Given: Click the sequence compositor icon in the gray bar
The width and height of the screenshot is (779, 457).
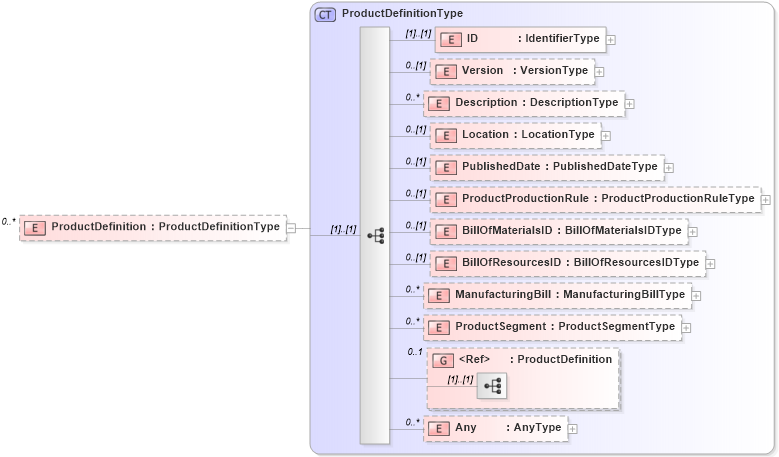Looking at the screenshot, I should tap(376, 235).
